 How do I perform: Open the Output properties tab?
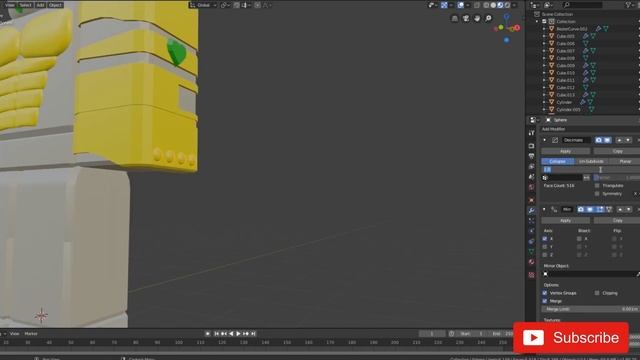531,156
